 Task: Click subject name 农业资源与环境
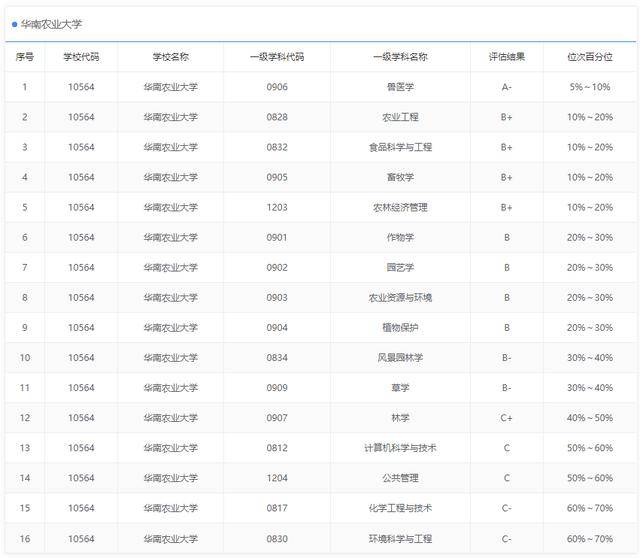[400, 298]
